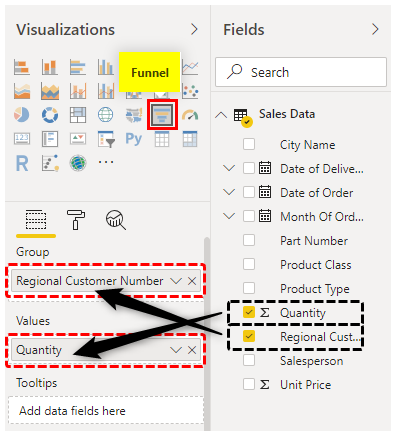Expand the Month Of Order hierarchy
Viewport: 396px width, 436px height.
point(229,216)
